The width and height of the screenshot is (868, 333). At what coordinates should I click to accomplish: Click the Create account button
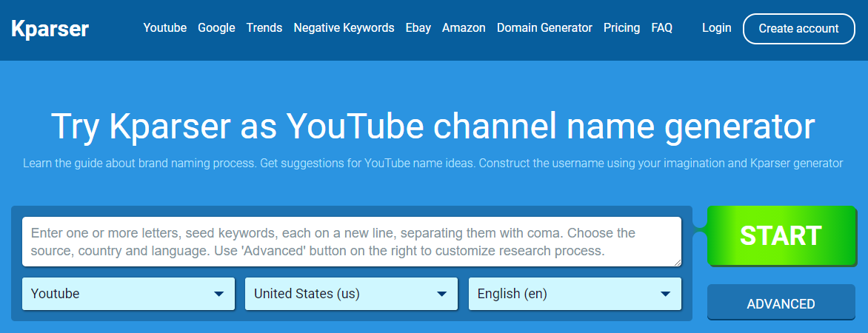pos(799,29)
